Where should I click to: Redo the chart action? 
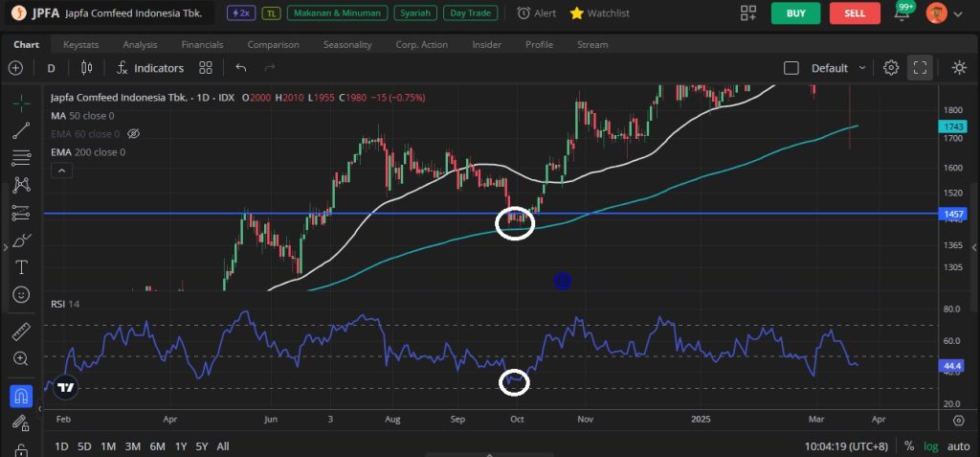pyautogui.click(x=270, y=68)
